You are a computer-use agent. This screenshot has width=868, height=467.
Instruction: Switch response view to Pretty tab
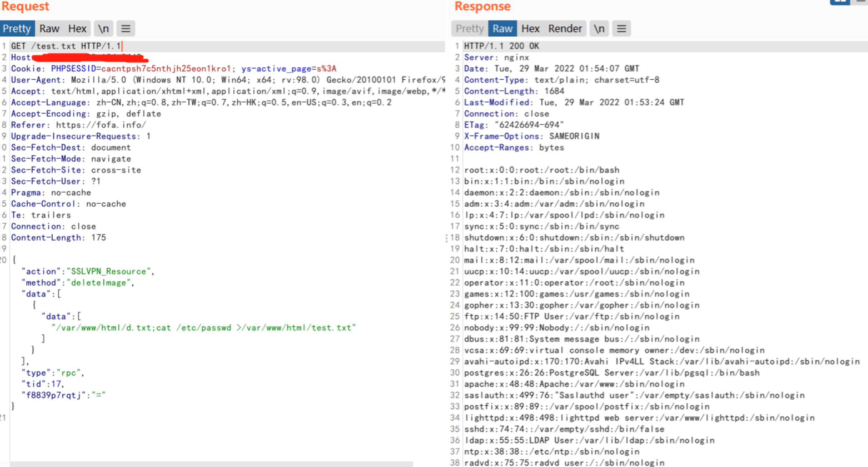[x=469, y=29]
